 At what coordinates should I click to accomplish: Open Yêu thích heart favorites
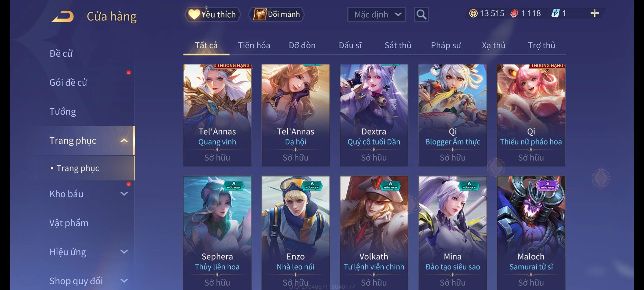(x=212, y=15)
